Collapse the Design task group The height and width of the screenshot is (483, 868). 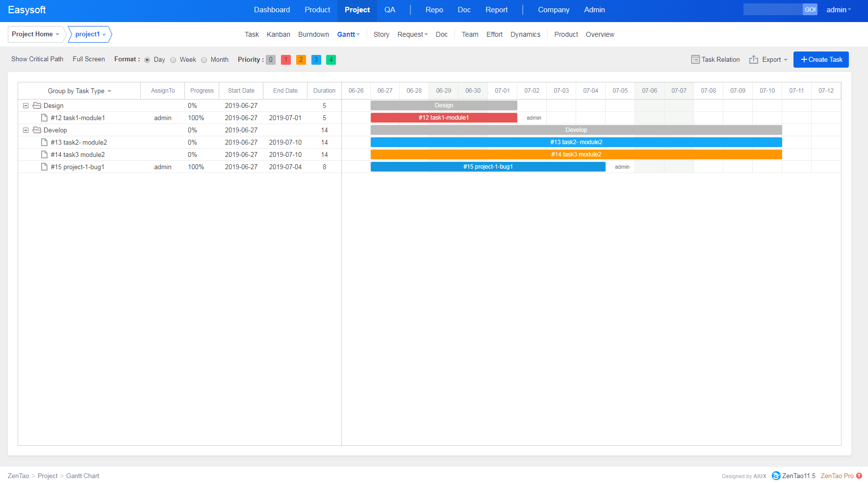tap(26, 105)
